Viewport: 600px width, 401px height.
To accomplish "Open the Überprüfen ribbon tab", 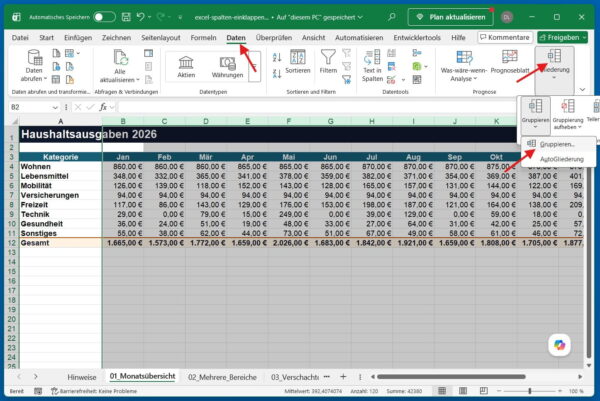I will click(x=274, y=37).
